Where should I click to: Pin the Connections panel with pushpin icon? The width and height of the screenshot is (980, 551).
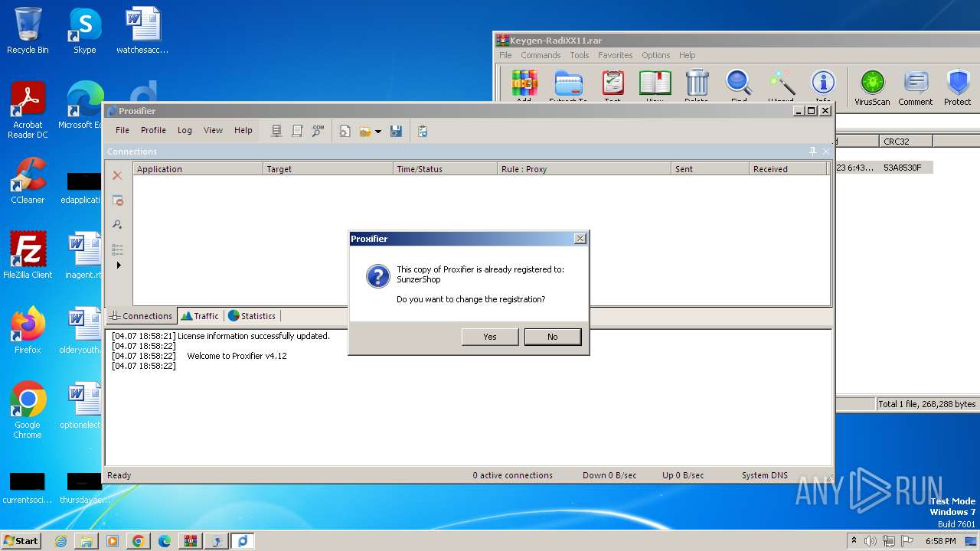point(812,152)
